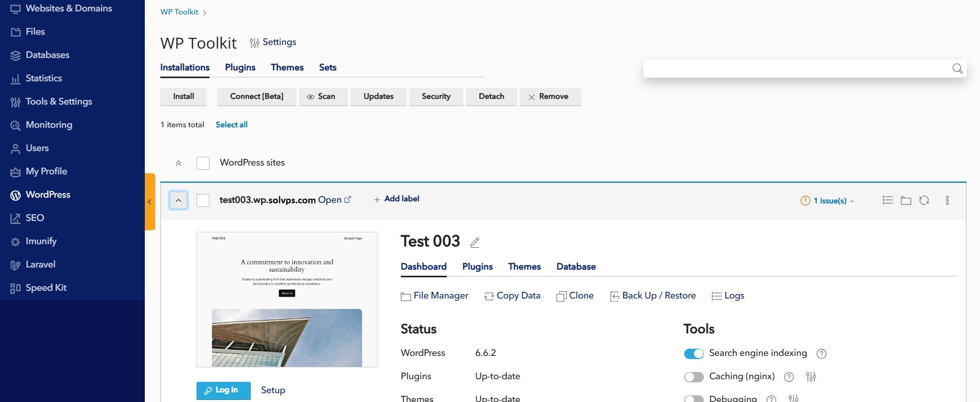The height and width of the screenshot is (402, 980).
Task: Click the Laravel icon in sidebar
Action: 16,265
